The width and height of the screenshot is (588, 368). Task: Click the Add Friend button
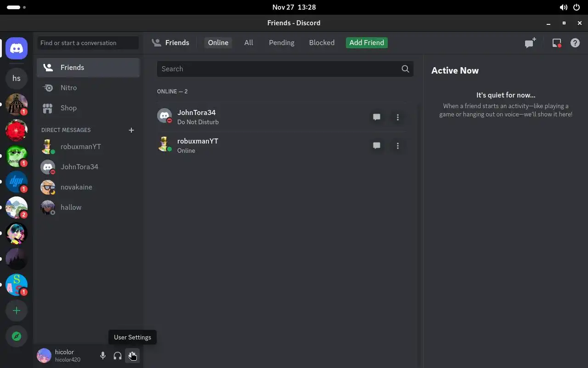point(367,43)
